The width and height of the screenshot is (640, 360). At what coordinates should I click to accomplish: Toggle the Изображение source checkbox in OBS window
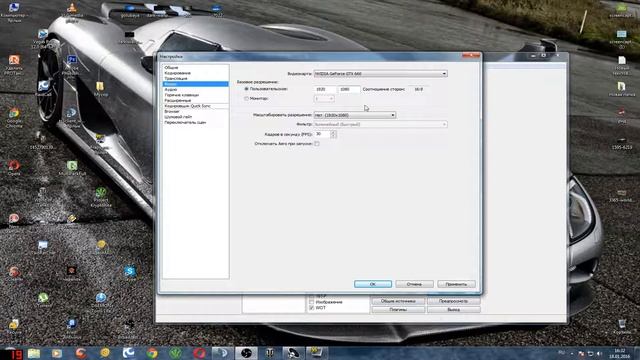(x=311, y=302)
